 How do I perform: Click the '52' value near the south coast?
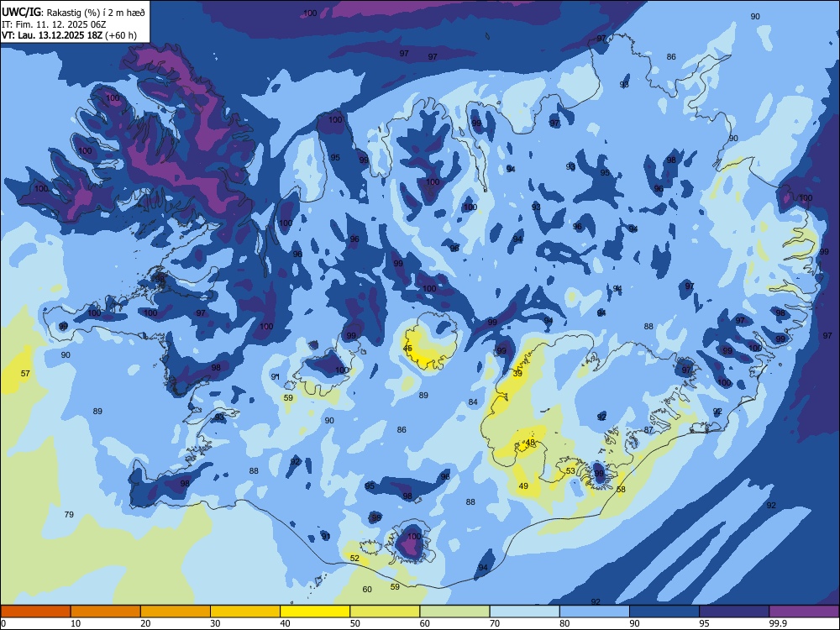click(354, 559)
